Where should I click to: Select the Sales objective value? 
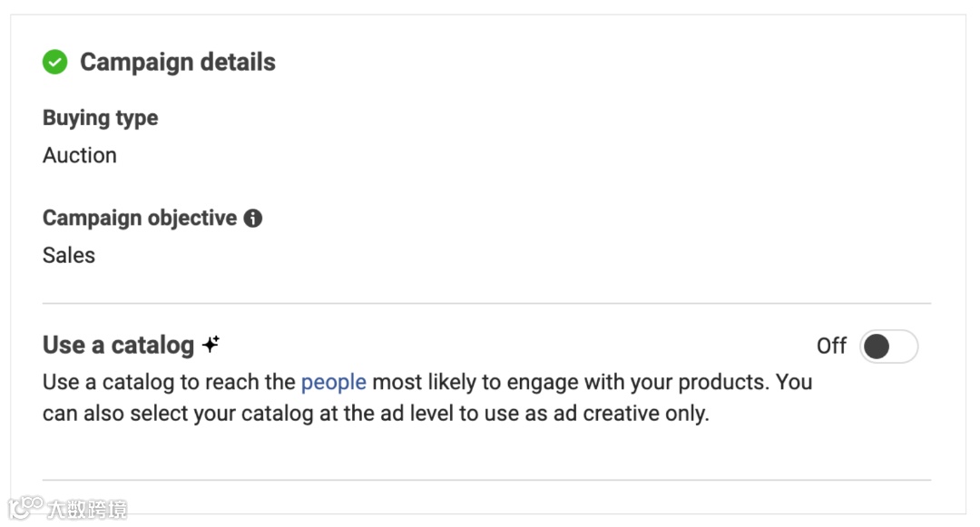[69, 255]
